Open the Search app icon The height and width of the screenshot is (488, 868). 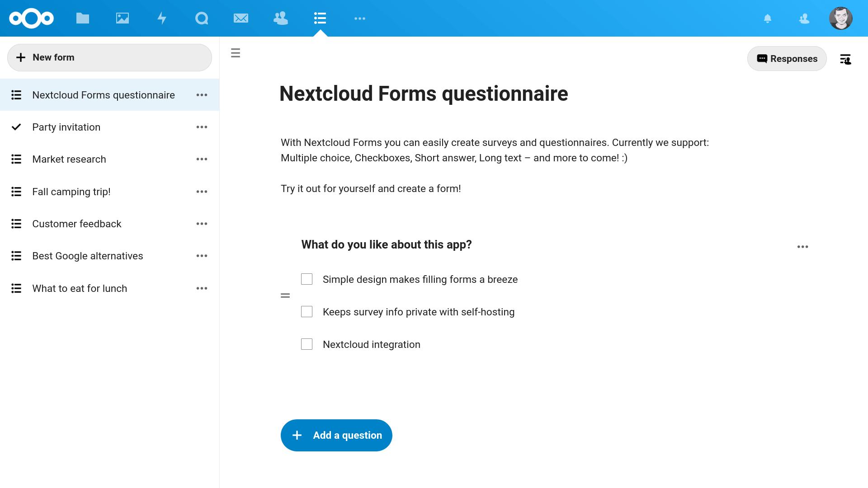201,18
